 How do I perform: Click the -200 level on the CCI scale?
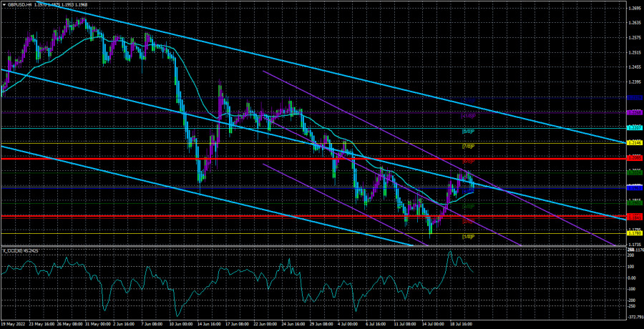(x=631, y=300)
